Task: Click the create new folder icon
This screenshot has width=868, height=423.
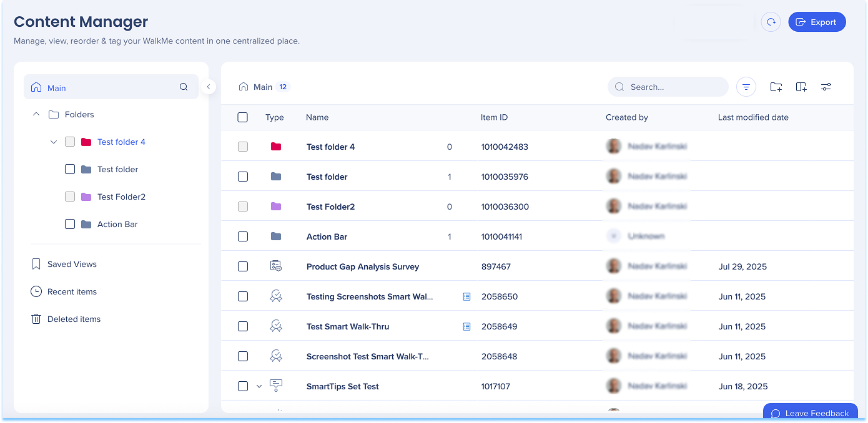Action: (776, 87)
